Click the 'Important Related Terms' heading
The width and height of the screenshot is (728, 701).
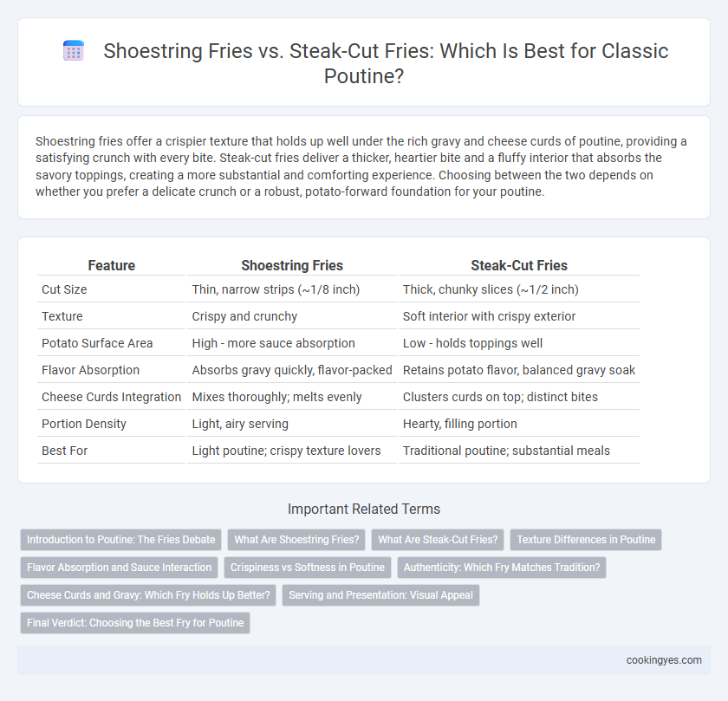364,509
